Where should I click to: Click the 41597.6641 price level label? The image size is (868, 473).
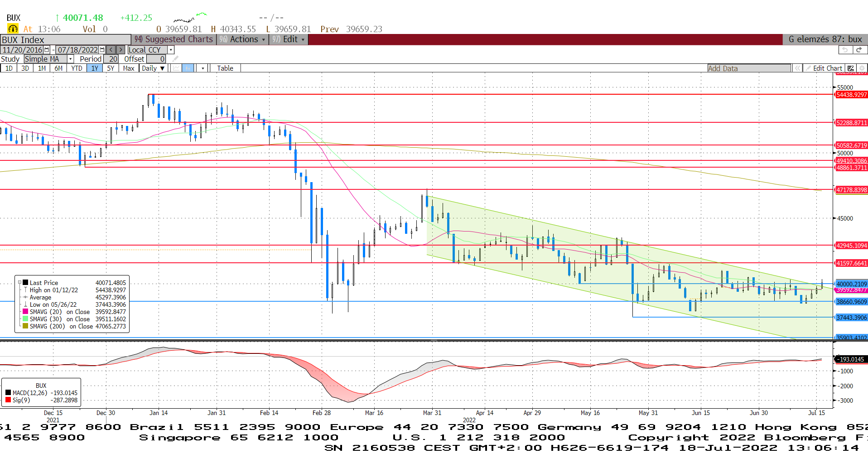(x=852, y=263)
